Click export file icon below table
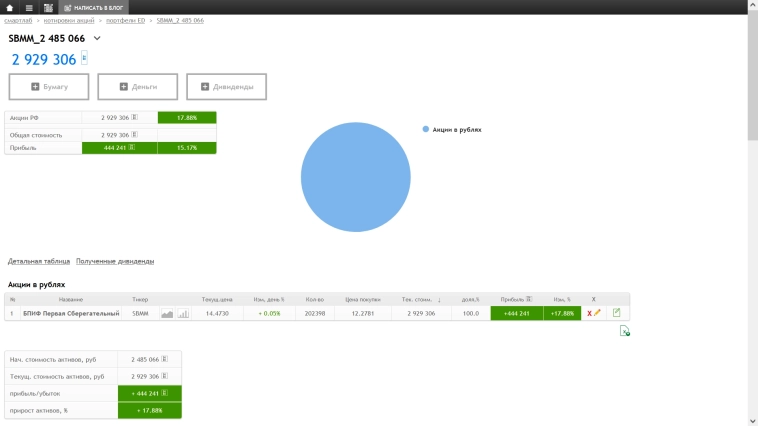758x426 pixels. click(624, 331)
